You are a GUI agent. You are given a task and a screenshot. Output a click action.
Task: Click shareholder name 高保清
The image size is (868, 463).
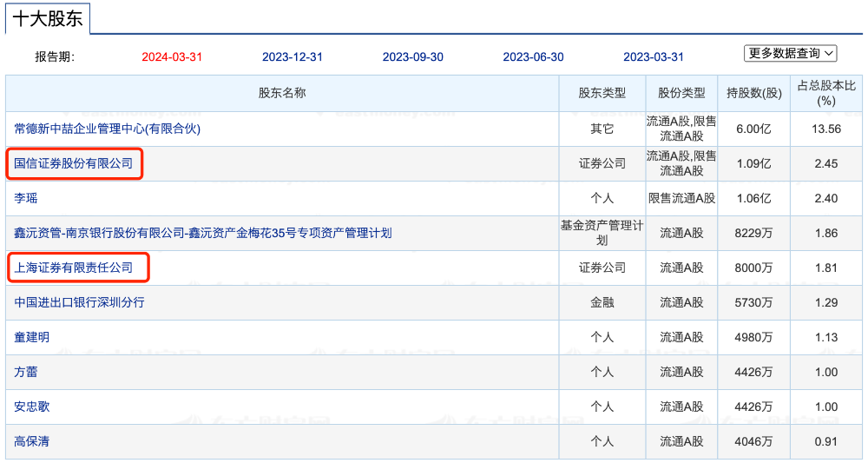click(x=32, y=441)
